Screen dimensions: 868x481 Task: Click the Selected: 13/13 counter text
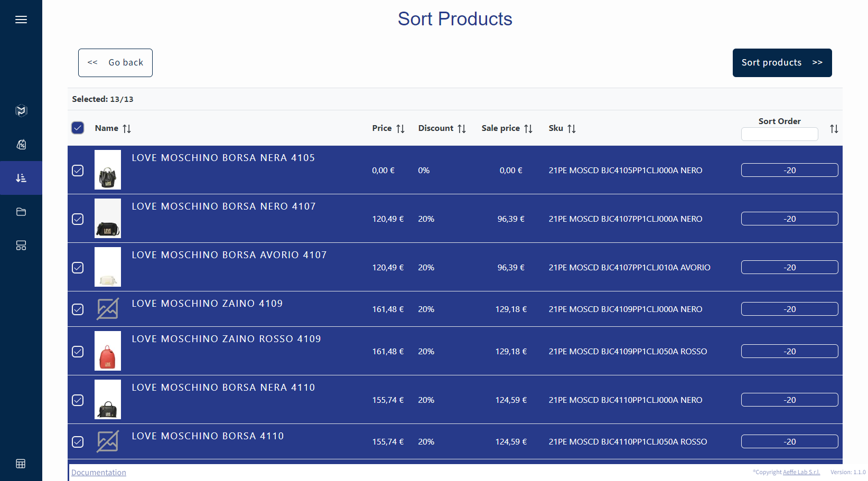pos(102,99)
